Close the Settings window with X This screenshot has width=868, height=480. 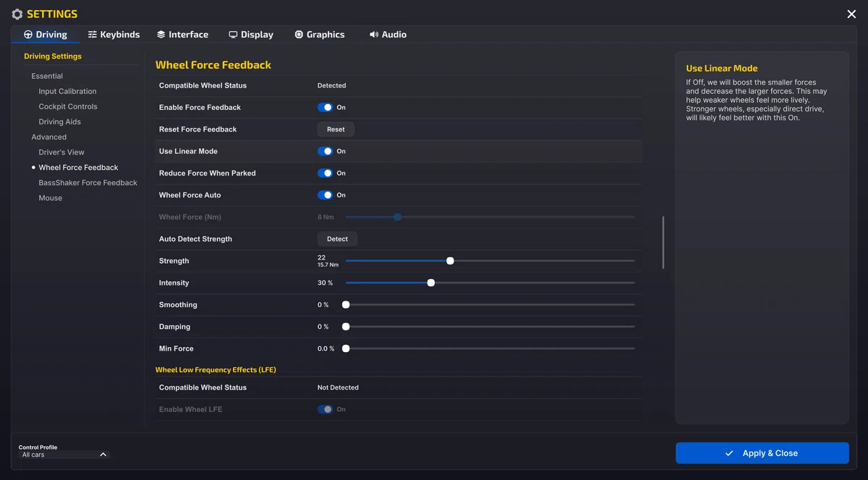tap(851, 14)
